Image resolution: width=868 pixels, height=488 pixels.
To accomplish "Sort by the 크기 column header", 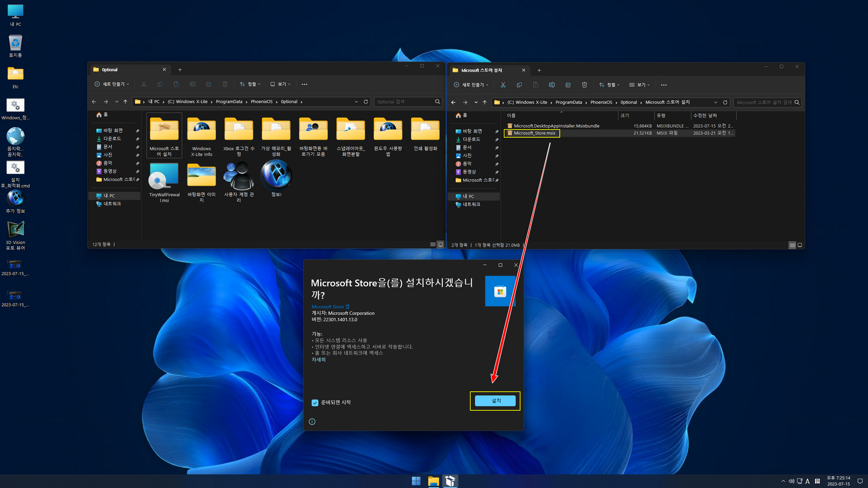I will (x=636, y=115).
